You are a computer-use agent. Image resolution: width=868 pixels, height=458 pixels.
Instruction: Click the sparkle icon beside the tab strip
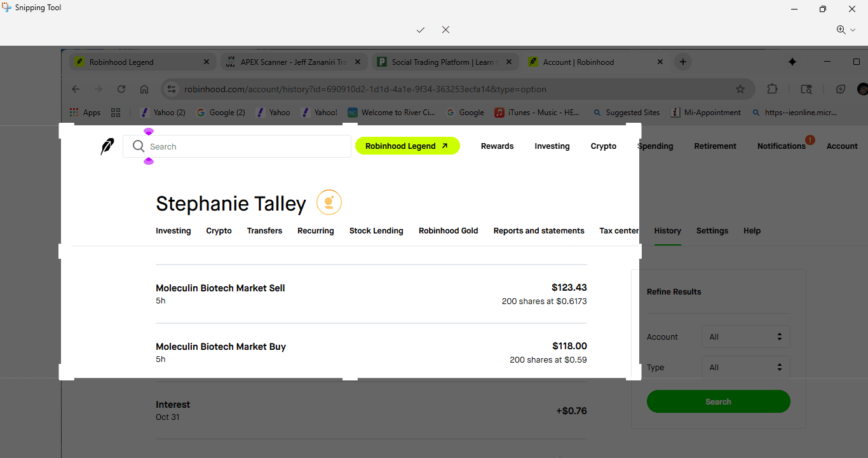(792, 62)
